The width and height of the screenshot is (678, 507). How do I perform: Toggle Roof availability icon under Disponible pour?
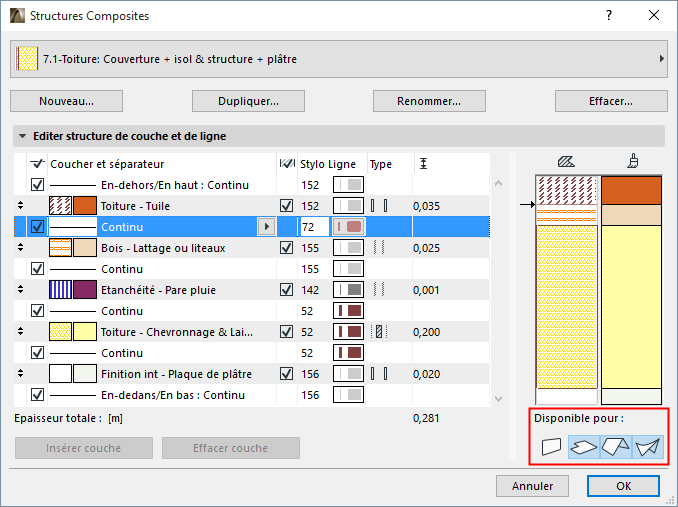click(616, 446)
